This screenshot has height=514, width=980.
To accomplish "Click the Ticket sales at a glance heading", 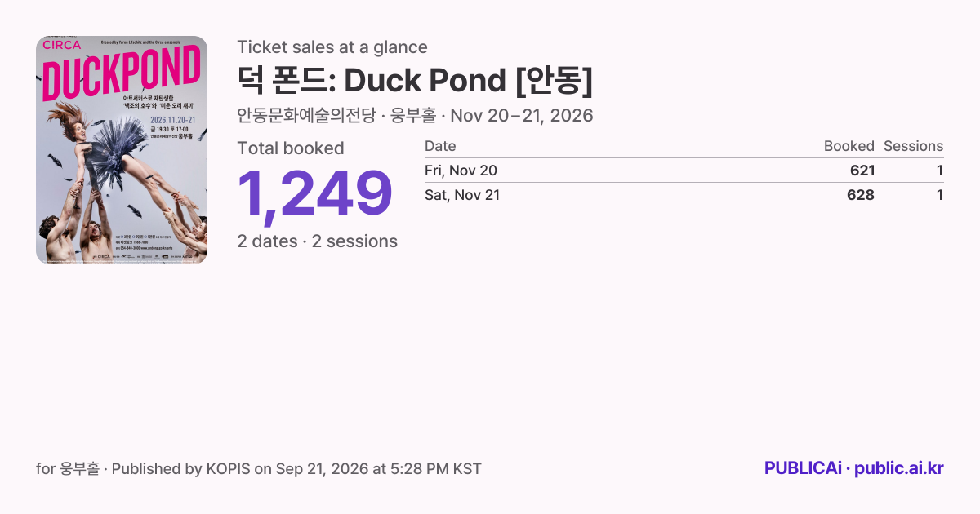I will click(332, 47).
